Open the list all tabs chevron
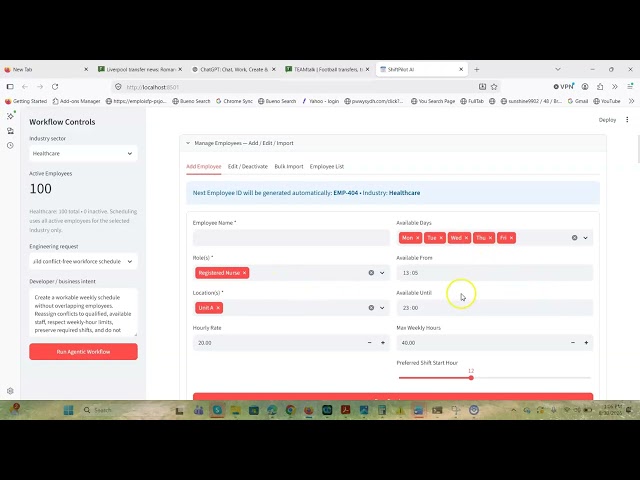 click(x=558, y=69)
